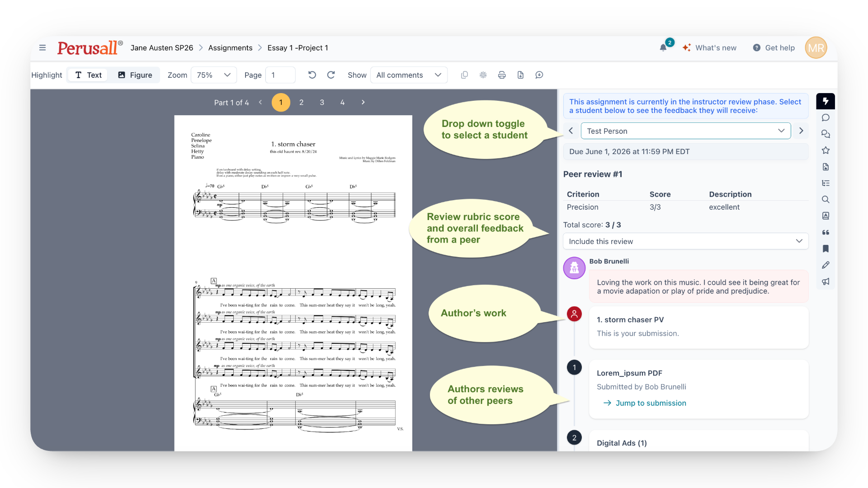The image size is (868, 488).
Task: Open the hamburger navigation menu
Action: pos(42,48)
